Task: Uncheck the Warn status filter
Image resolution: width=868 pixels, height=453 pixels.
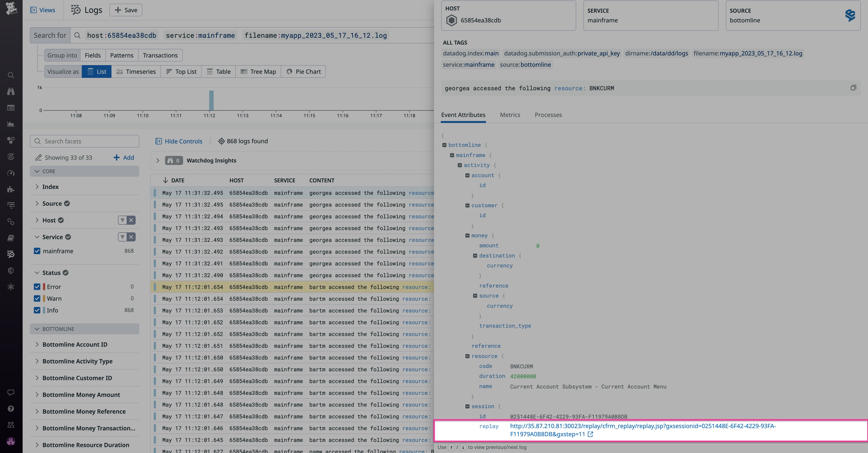Action: point(37,298)
